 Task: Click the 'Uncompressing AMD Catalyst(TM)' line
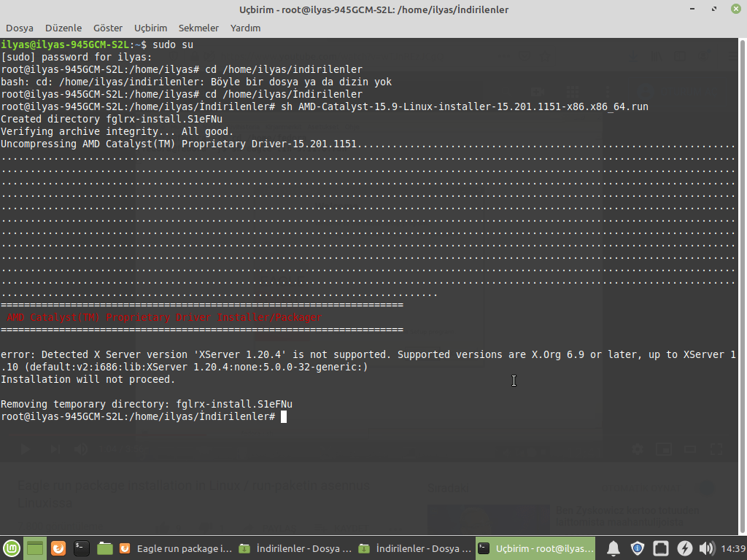(368, 144)
